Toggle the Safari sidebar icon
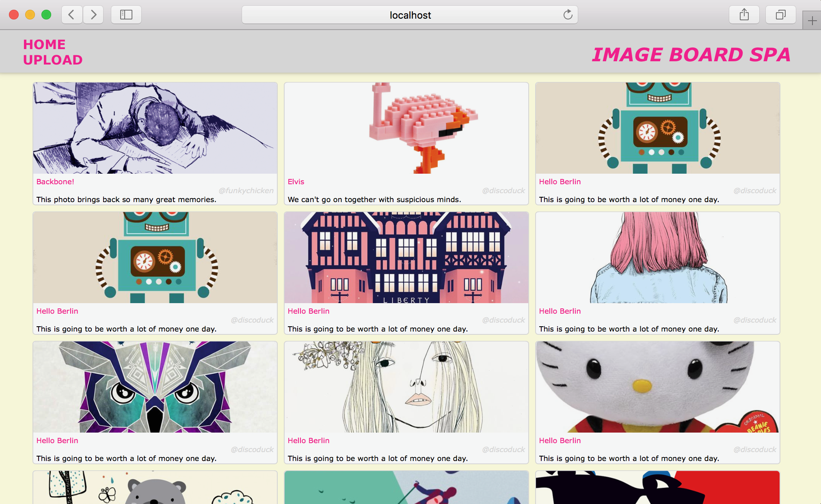The image size is (821, 504). 126,15
